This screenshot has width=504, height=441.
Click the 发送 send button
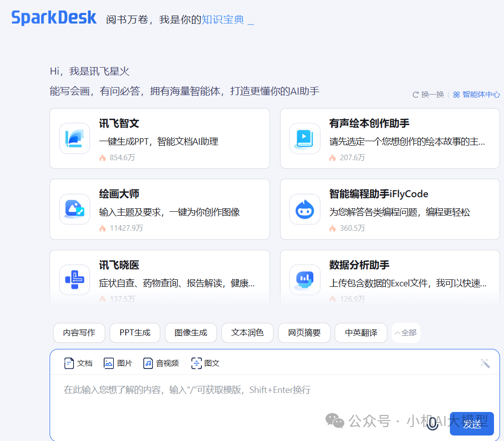point(472,423)
